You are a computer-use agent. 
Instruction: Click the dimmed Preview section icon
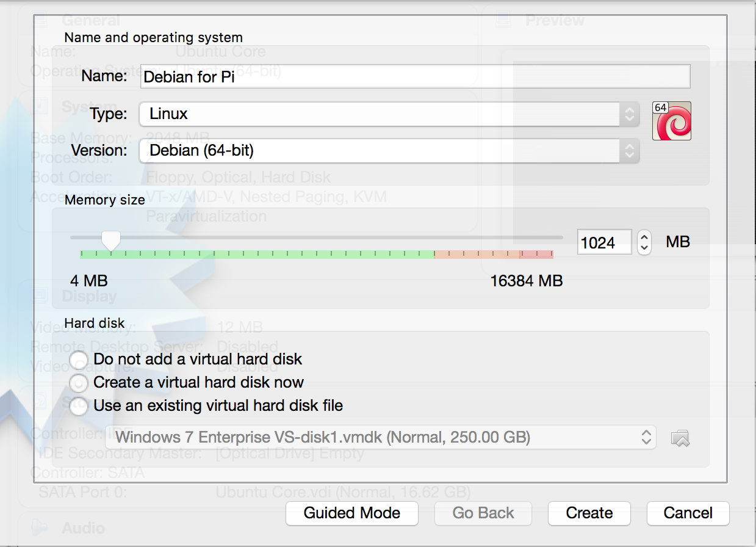click(503, 20)
